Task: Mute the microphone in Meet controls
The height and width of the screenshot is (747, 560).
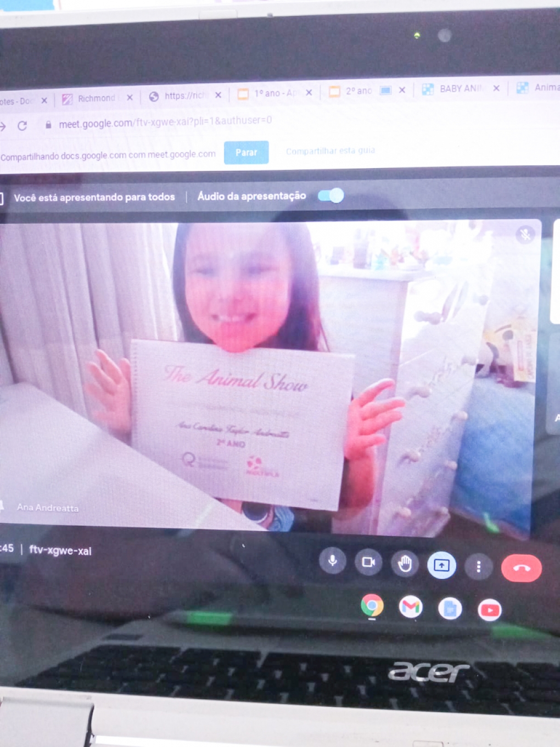Action: pos(333,561)
